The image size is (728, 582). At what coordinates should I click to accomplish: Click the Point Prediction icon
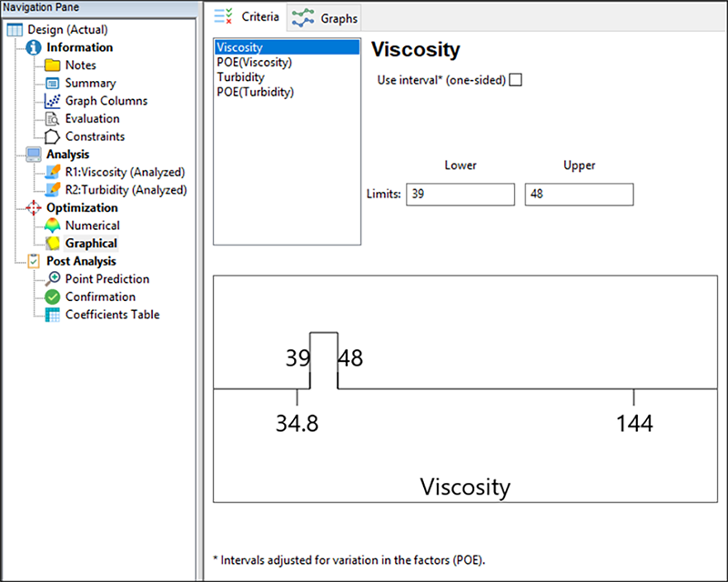[52, 279]
